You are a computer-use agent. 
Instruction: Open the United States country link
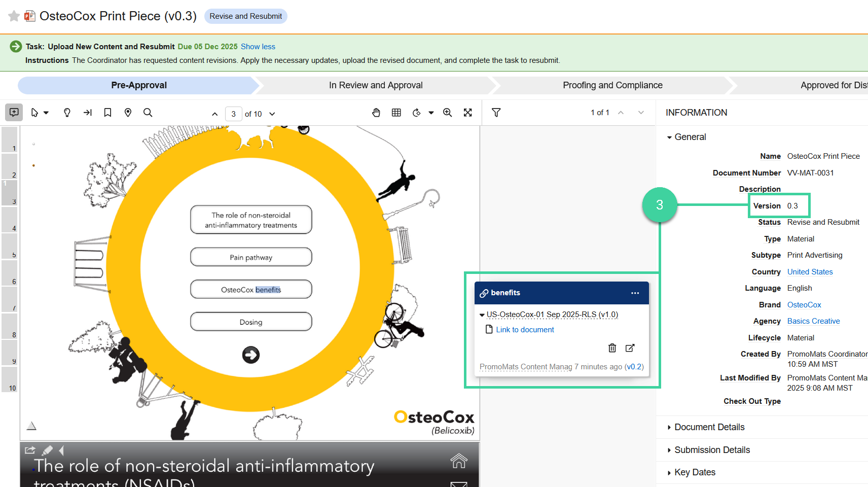tap(809, 271)
